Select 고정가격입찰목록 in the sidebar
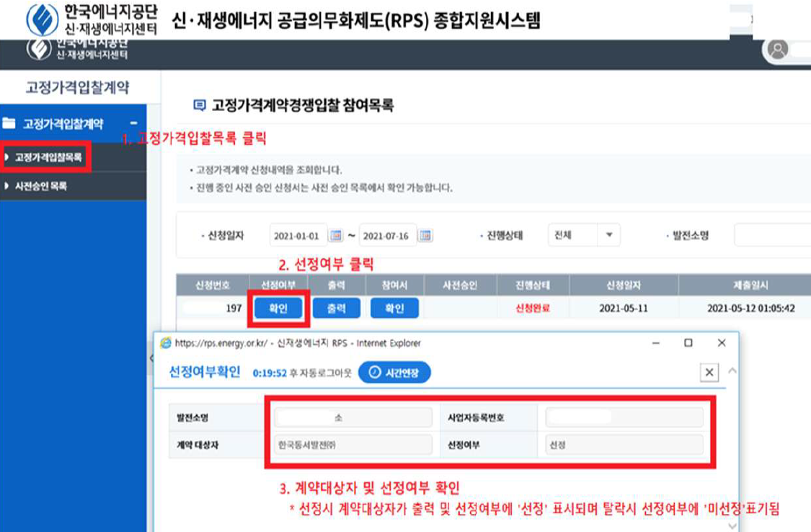 click(x=48, y=157)
